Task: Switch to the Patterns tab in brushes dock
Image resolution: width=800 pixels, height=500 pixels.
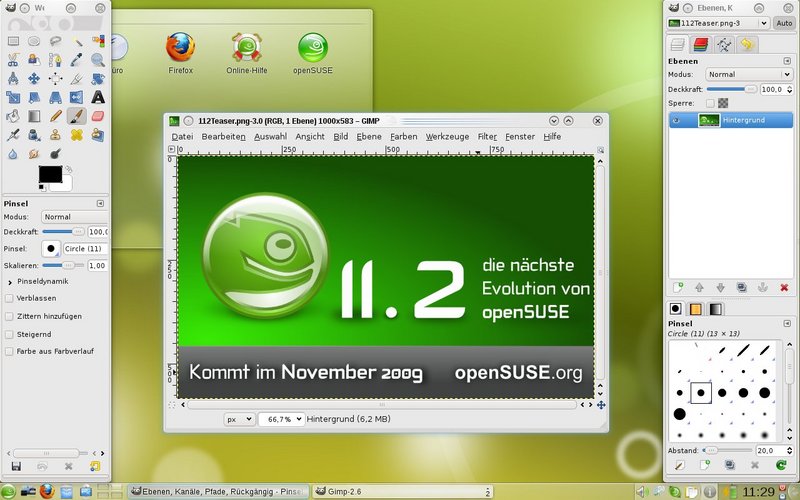Action: coord(695,309)
